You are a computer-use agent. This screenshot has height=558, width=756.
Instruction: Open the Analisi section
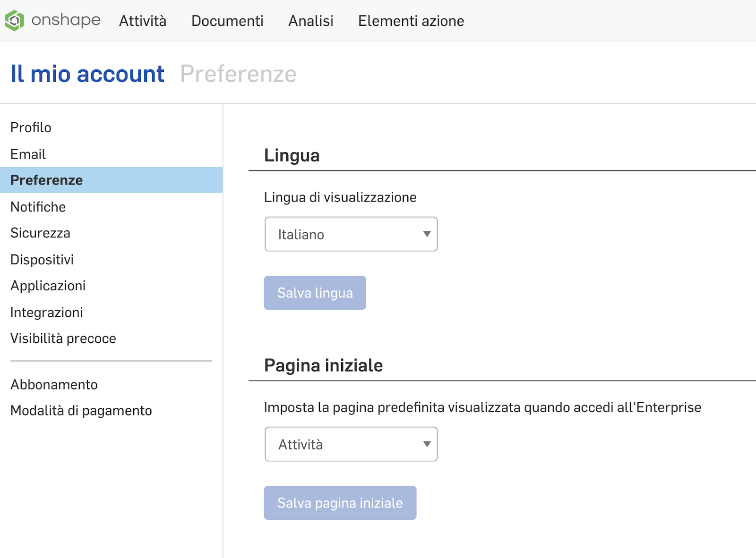[311, 21]
